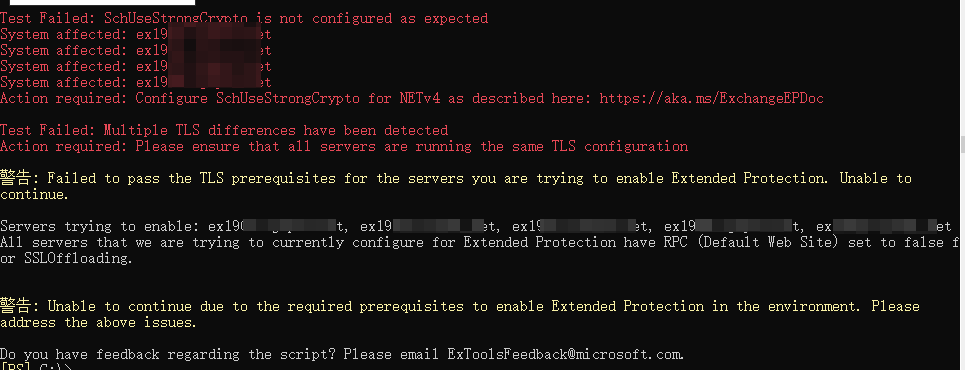Click the ExToolsFeedback@microsoft.com email address
Image resolution: width=965 pixels, height=370 pixels.
(564, 355)
